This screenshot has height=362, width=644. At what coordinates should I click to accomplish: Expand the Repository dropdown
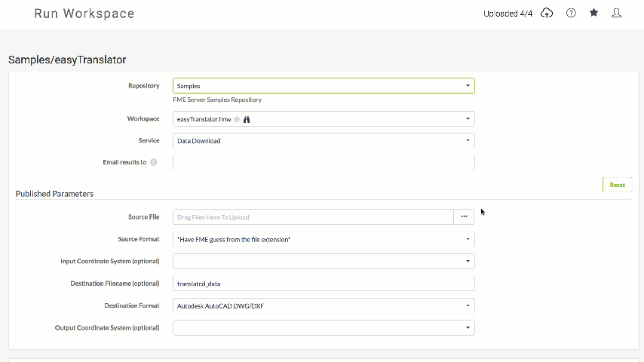point(324,86)
